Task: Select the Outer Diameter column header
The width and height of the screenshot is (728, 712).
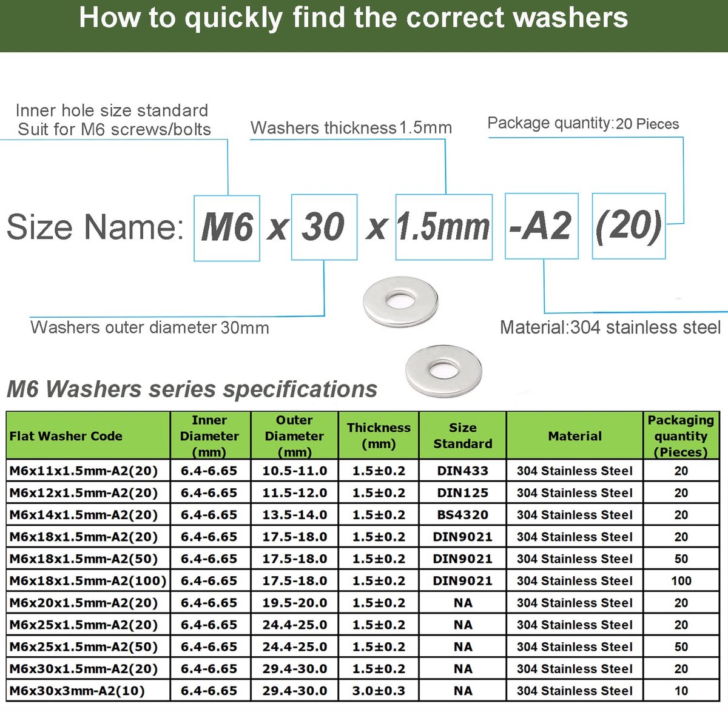Action: tap(294, 435)
